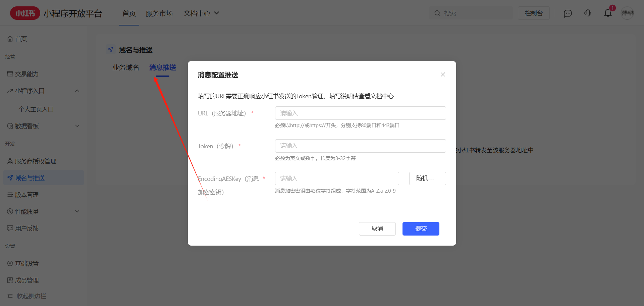This screenshot has width=644, height=306.
Task: Open the chat message icon in header
Action: click(x=568, y=13)
